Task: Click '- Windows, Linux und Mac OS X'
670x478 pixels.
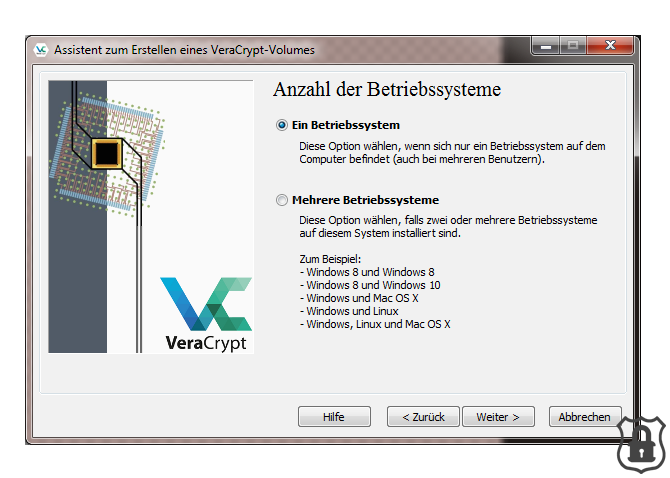Action: 375,324
